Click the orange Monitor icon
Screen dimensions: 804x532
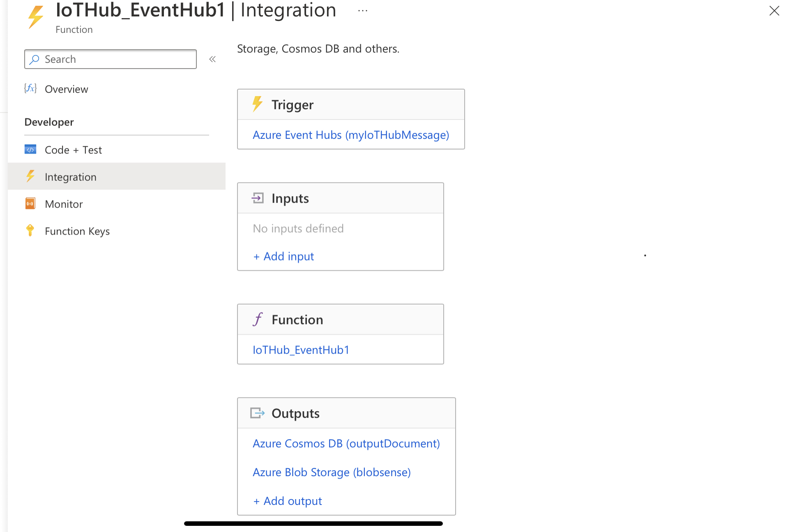(30, 203)
